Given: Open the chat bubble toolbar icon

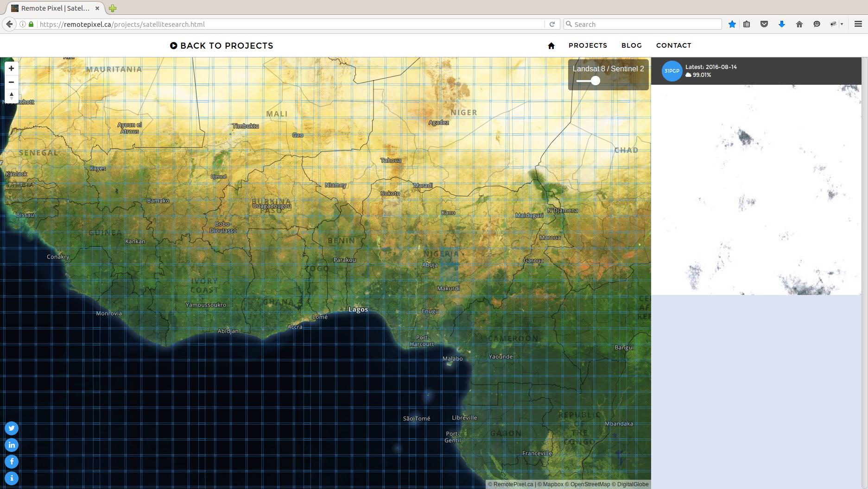Looking at the screenshot, I should pyautogui.click(x=817, y=24).
